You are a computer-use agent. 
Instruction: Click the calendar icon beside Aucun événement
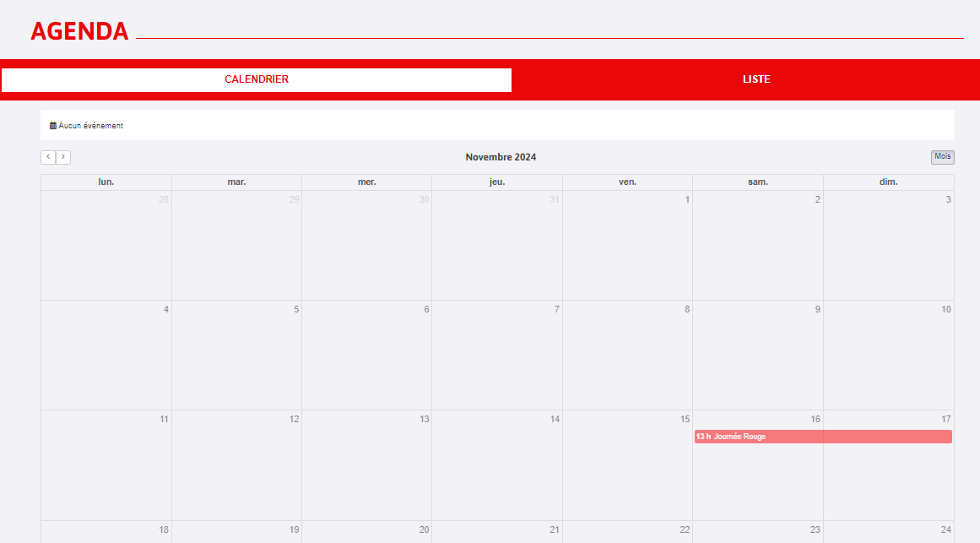(x=53, y=126)
